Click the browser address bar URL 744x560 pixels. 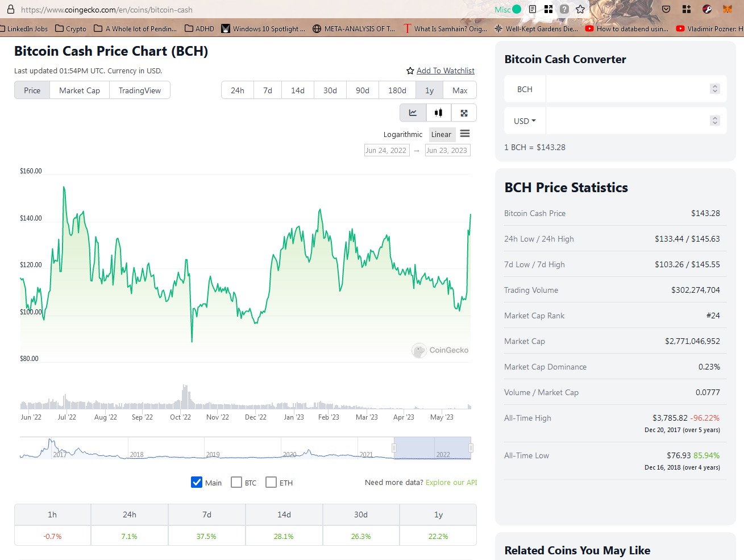[107, 10]
